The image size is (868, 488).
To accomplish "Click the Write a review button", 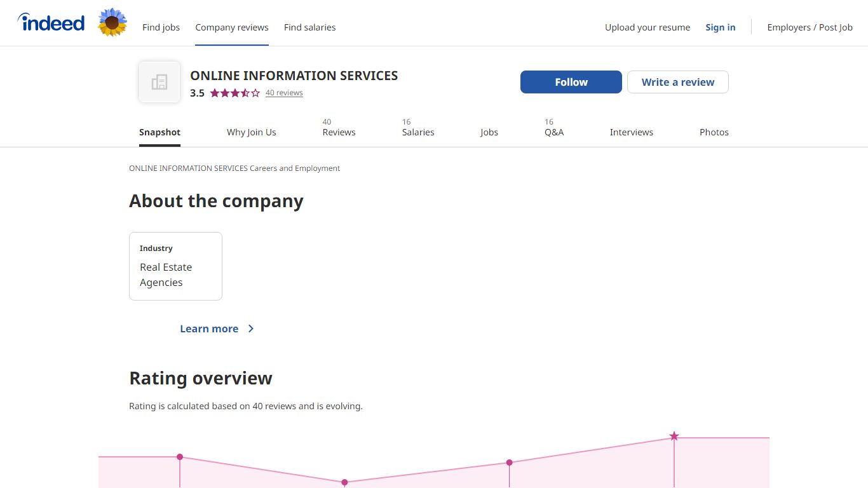I will point(678,82).
